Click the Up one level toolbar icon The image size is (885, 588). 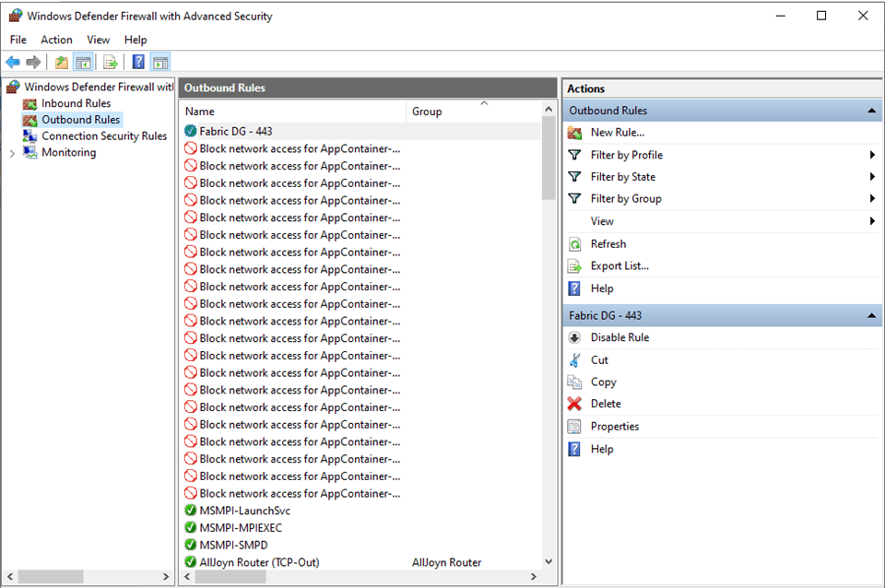point(62,62)
